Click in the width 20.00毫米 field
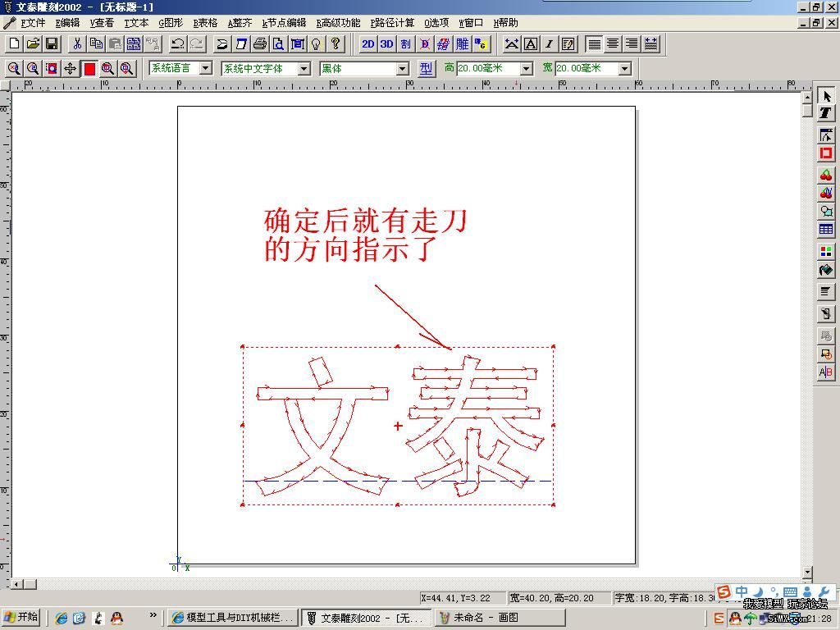Image resolution: width=840 pixels, height=630 pixels. point(587,69)
